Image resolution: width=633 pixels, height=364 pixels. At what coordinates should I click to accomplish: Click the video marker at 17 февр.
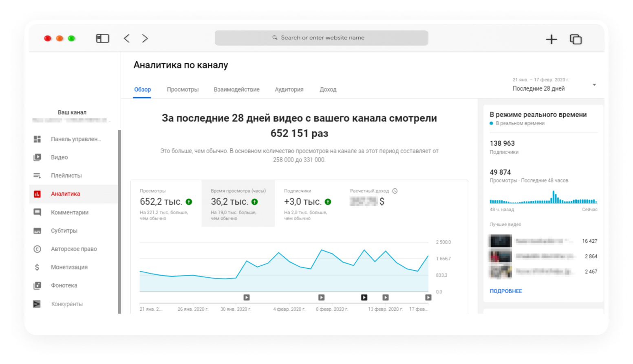pos(428,298)
